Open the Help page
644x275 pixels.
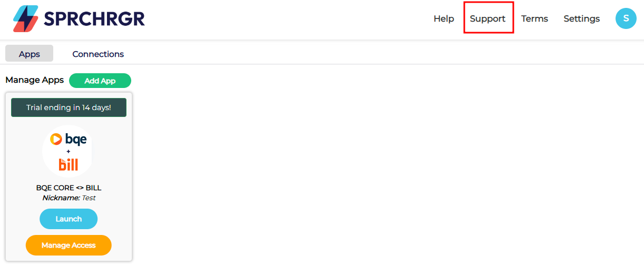444,18
